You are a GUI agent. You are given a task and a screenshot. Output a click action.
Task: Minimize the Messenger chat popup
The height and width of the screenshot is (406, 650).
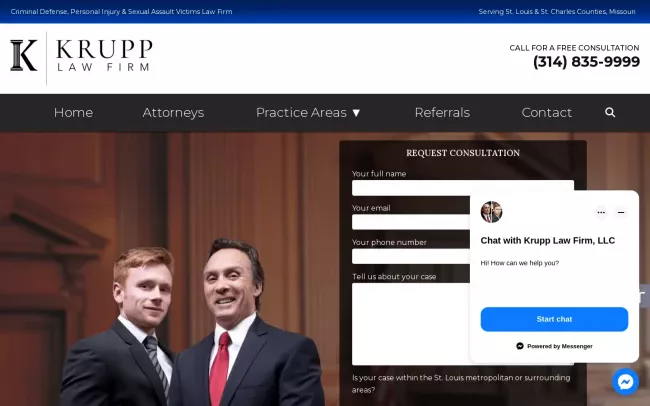click(621, 212)
